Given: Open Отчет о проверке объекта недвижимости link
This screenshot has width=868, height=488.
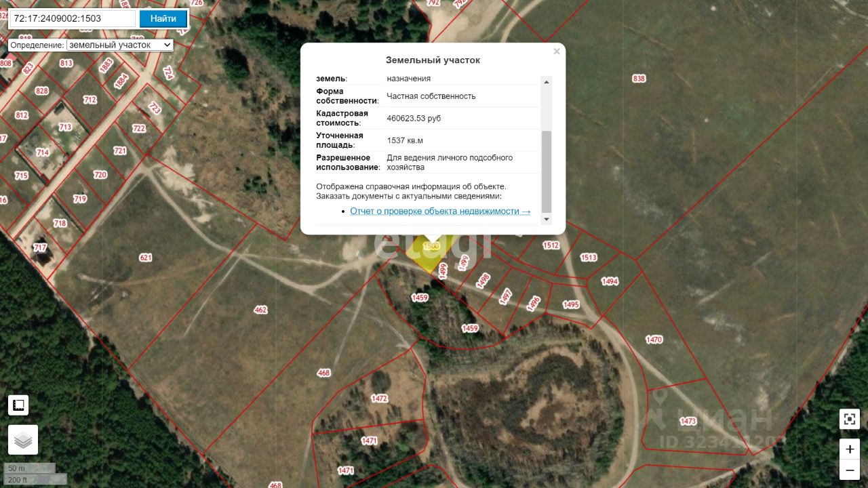Looking at the screenshot, I should point(440,211).
